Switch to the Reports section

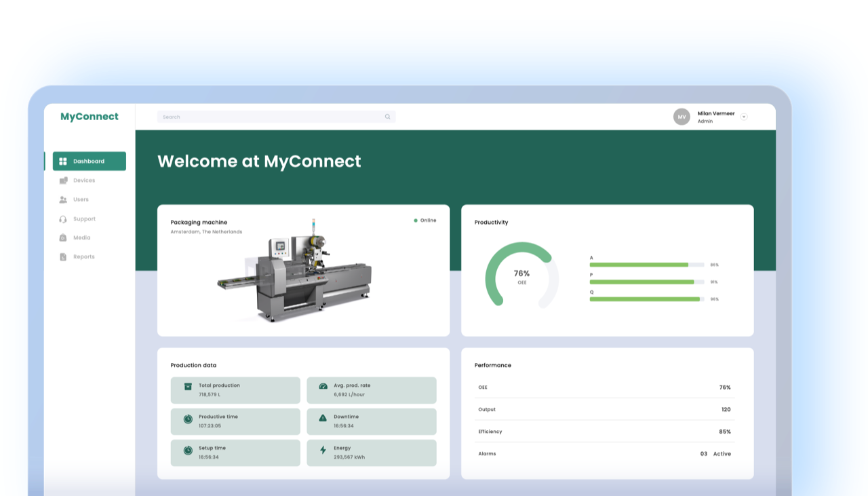[x=83, y=256]
